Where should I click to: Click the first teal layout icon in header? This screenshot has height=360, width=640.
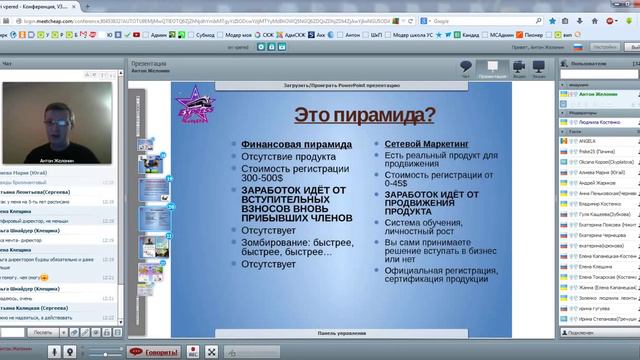pyautogui.click(x=261, y=47)
